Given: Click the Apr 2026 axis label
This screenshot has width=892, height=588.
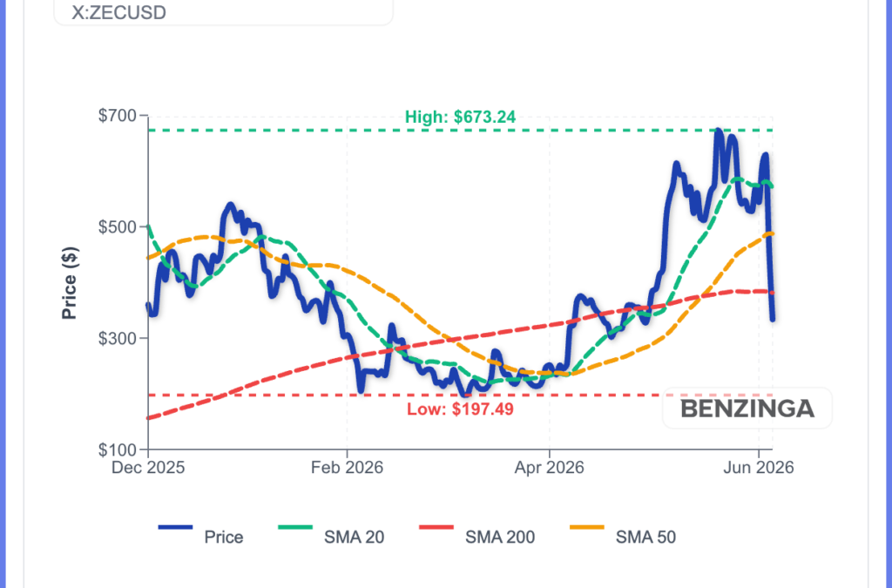Looking at the screenshot, I should point(550,468).
